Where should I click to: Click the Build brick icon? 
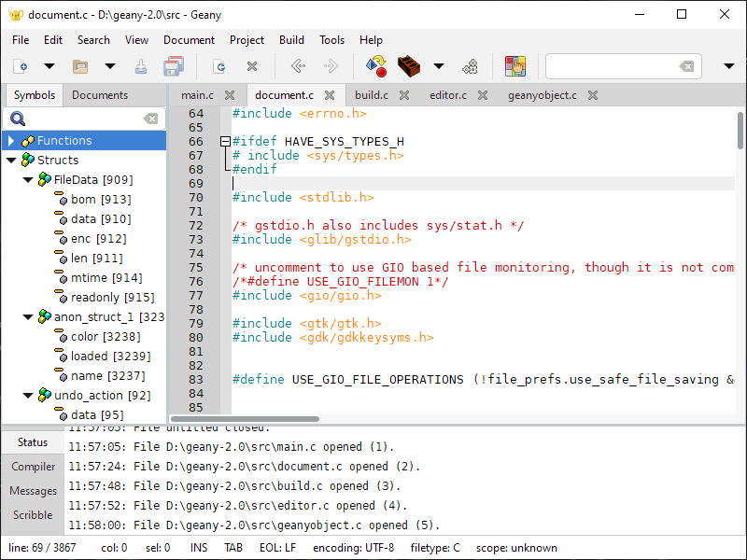point(408,66)
